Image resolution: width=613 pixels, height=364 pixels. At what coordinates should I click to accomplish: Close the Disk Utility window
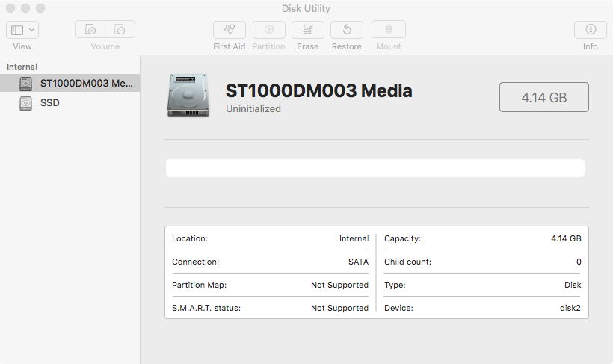click(10, 8)
